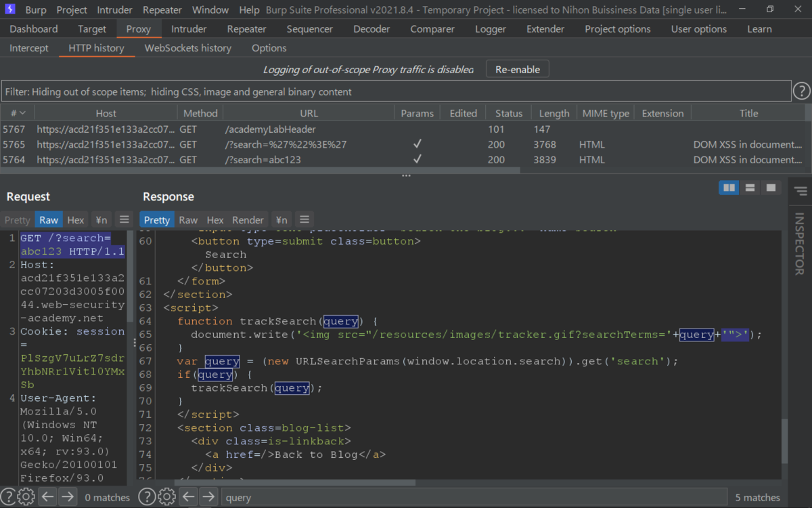Switch to Intruder tool tab

pos(189,29)
